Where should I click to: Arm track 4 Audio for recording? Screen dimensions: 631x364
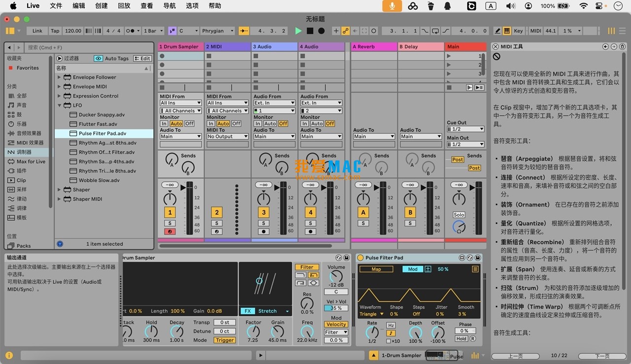pyautogui.click(x=310, y=231)
